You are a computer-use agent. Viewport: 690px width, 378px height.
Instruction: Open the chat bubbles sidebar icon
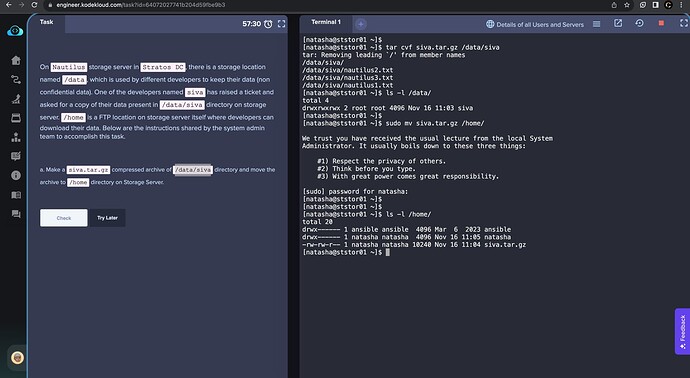point(16,214)
